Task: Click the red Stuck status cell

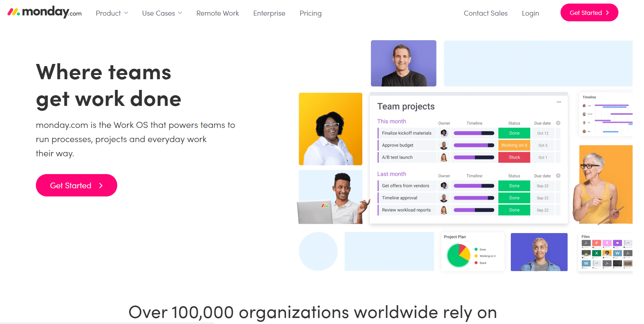Action: point(514,157)
